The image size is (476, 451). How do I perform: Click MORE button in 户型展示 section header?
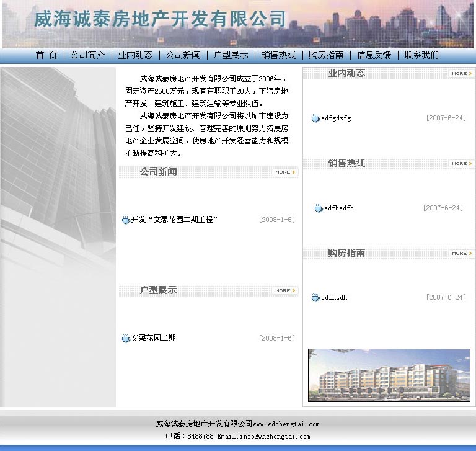tap(284, 290)
